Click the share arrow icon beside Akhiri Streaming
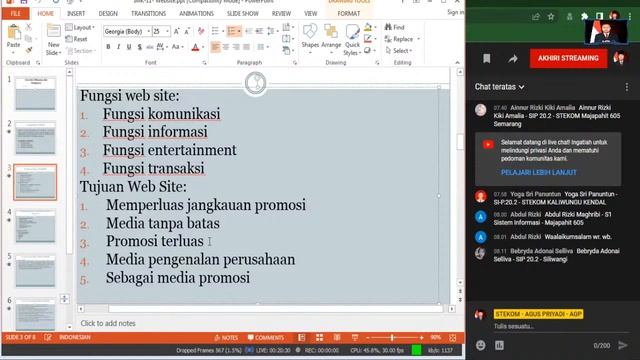 pos(513,59)
